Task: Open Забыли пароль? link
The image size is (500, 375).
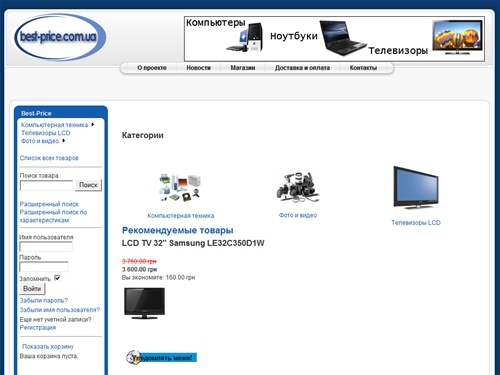Action: [x=44, y=301]
